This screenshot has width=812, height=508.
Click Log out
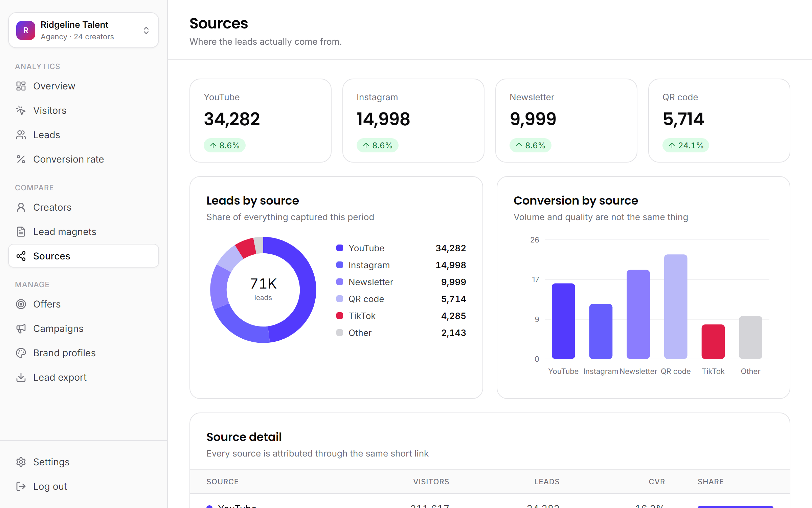84,486
